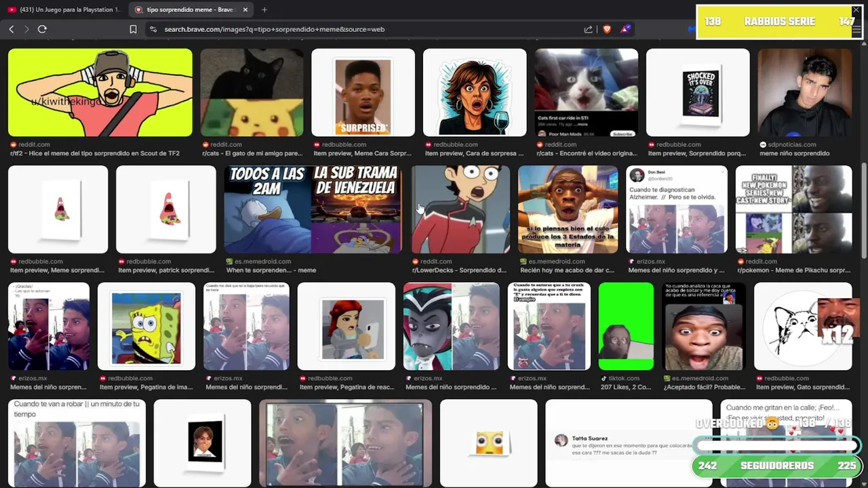
Task: Open 'r/cats - Encontré el video origina...' link
Action: point(586,153)
